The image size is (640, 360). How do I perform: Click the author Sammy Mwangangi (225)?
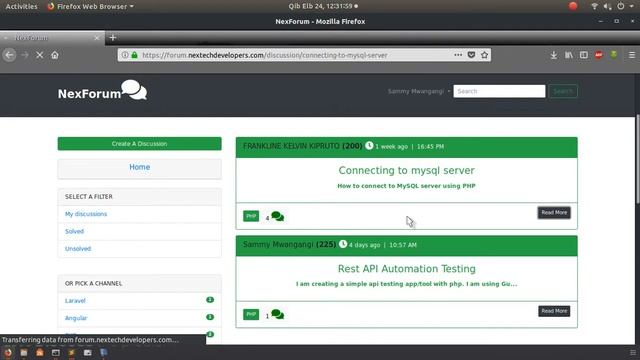click(x=289, y=244)
